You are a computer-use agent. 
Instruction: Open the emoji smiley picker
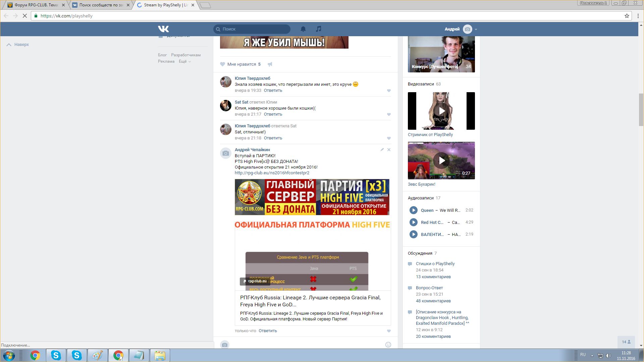coord(388,345)
